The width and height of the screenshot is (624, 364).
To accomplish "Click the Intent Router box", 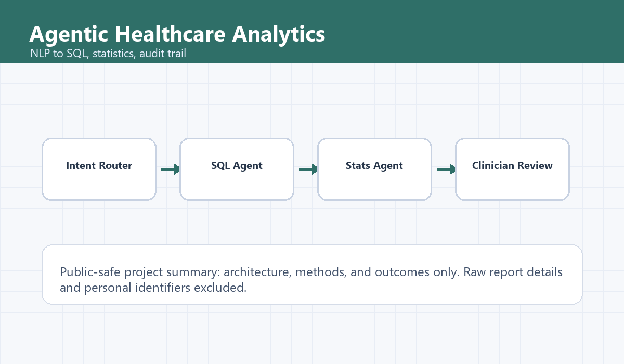I will [99, 169].
